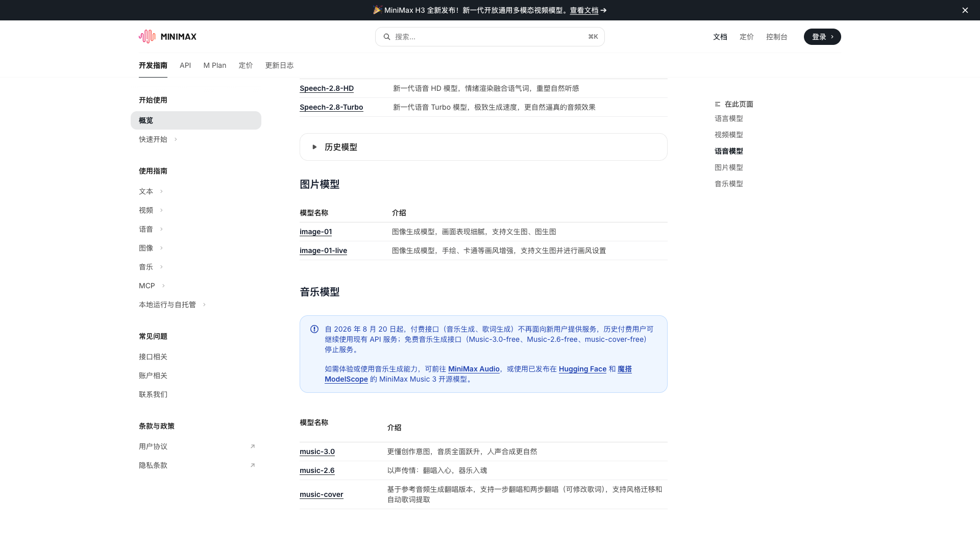980x551 pixels.
Task: Expand the 视频 guide section
Action: point(161,210)
